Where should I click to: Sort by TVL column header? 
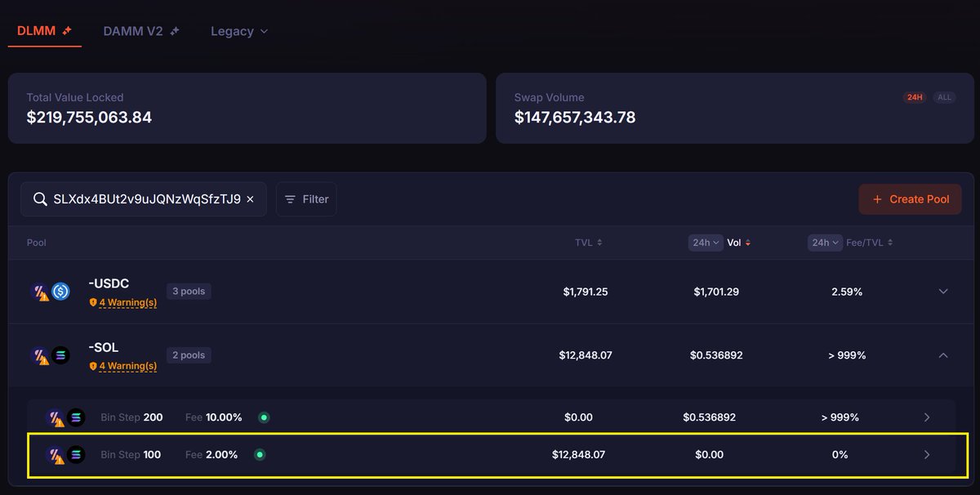click(x=588, y=243)
